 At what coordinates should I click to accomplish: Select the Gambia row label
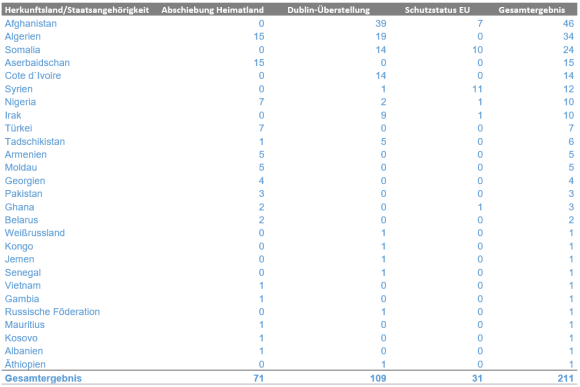(22, 299)
